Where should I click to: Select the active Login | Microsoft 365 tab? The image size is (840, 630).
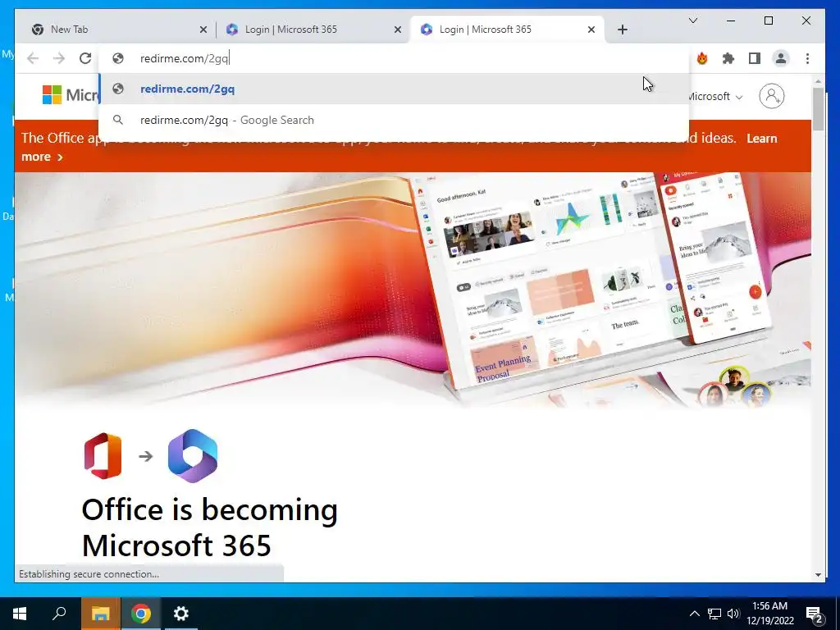coord(506,30)
